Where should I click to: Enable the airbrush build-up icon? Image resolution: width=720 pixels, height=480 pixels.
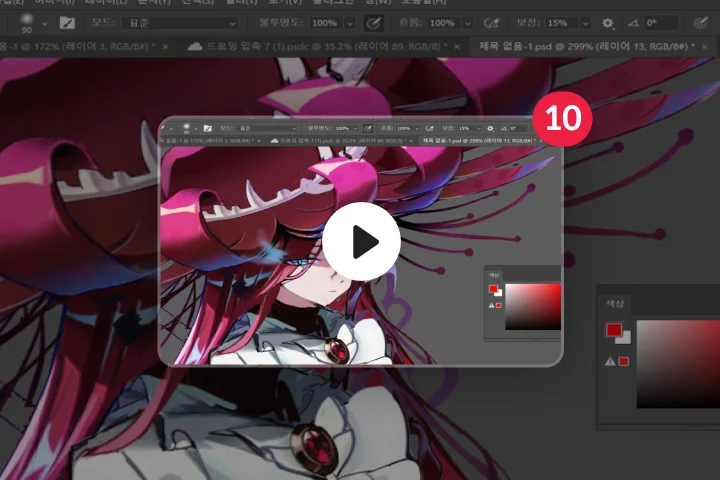[x=491, y=23]
